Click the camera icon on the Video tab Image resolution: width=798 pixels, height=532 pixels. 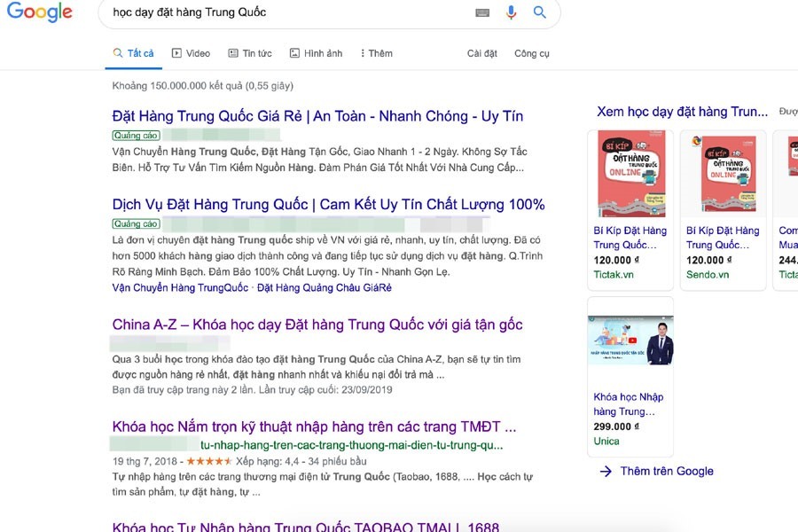pos(175,53)
